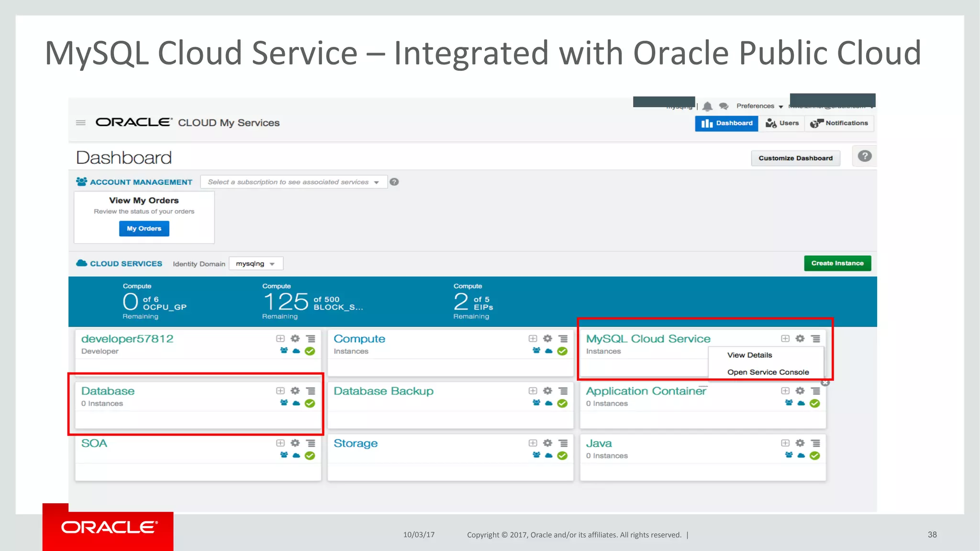Open the developer57812 service link
The width and height of the screenshot is (980, 551).
(x=127, y=339)
